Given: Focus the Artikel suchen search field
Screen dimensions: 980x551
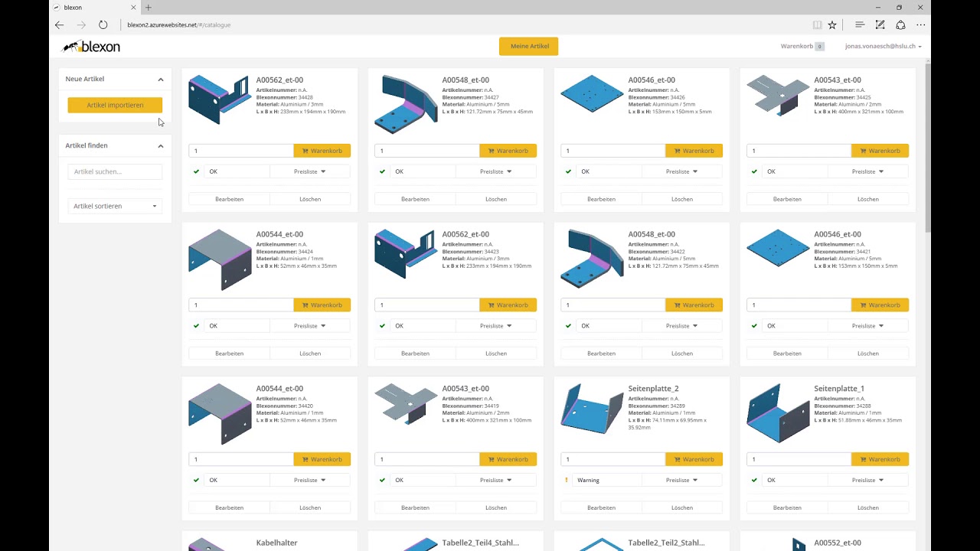Looking at the screenshot, I should 115,171.
